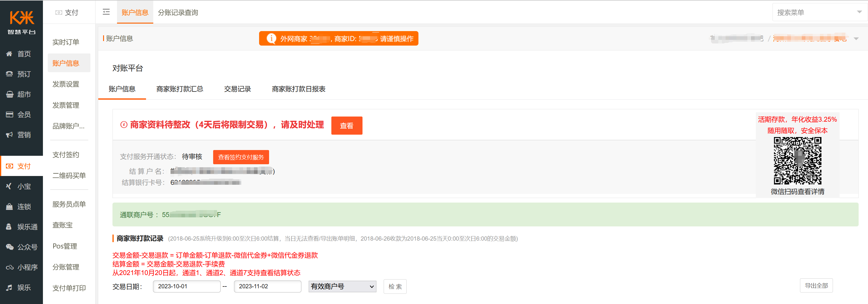The image size is (868, 304).
Task: Click the 公众号 WeChat icon
Action: coord(9,247)
